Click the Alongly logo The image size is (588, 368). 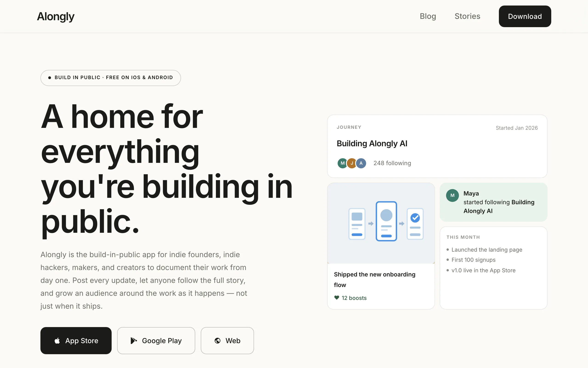[56, 17]
